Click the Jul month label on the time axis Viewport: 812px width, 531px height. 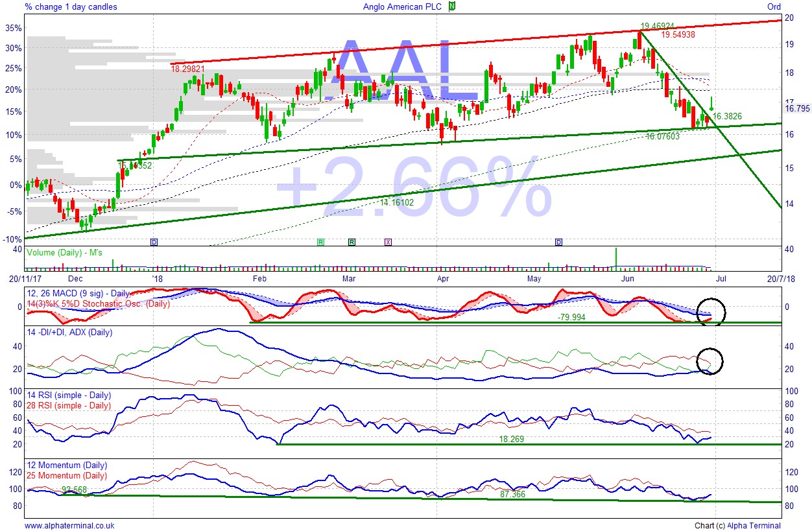(x=720, y=279)
